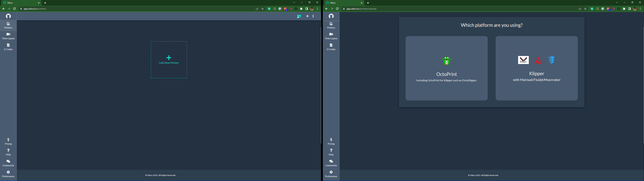Open the Obico three-dot menu in top bar
Screen dimensions: 644x181
(313, 16)
